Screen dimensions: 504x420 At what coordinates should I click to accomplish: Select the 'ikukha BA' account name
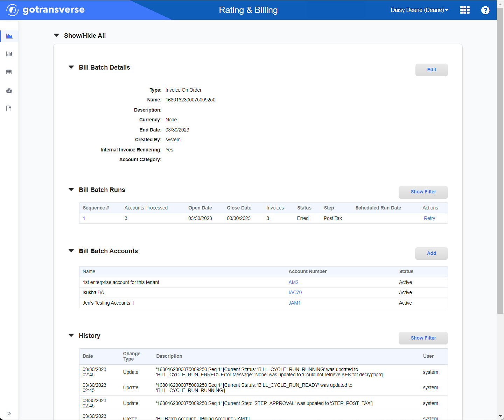pos(93,292)
